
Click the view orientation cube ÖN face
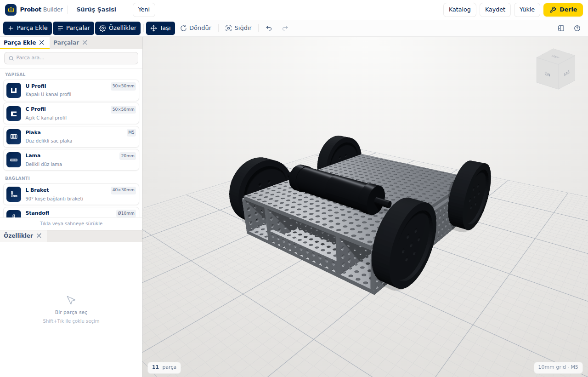coord(547,74)
